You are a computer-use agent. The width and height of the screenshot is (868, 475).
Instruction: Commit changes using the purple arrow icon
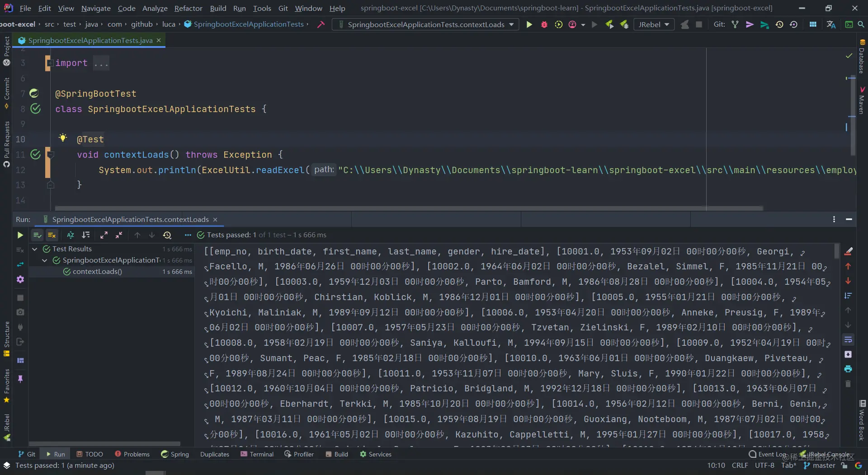(x=750, y=24)
